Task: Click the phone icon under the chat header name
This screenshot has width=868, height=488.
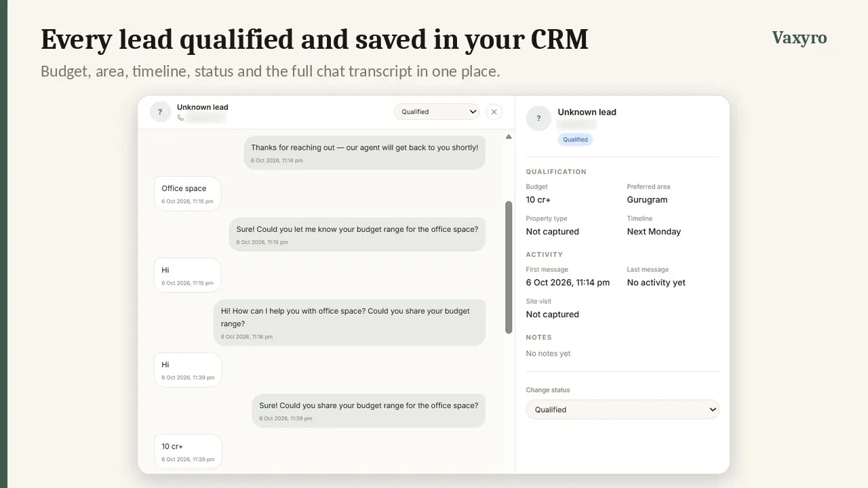Action: click(180, 118)
